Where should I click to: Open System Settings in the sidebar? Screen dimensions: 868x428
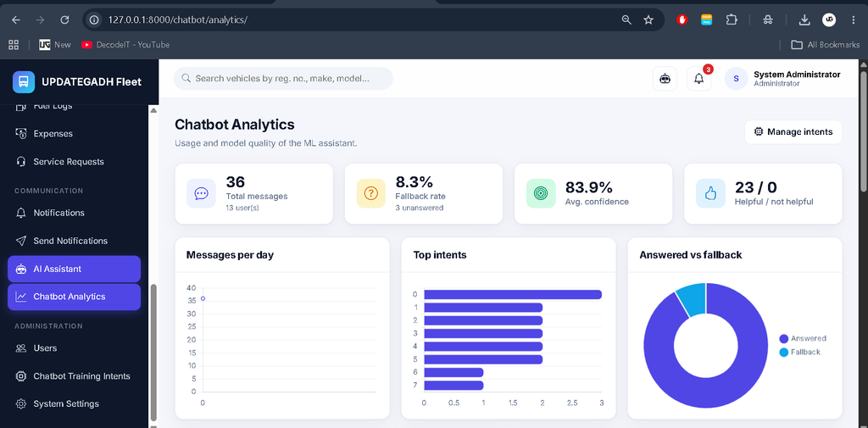(x=75, y=403)
